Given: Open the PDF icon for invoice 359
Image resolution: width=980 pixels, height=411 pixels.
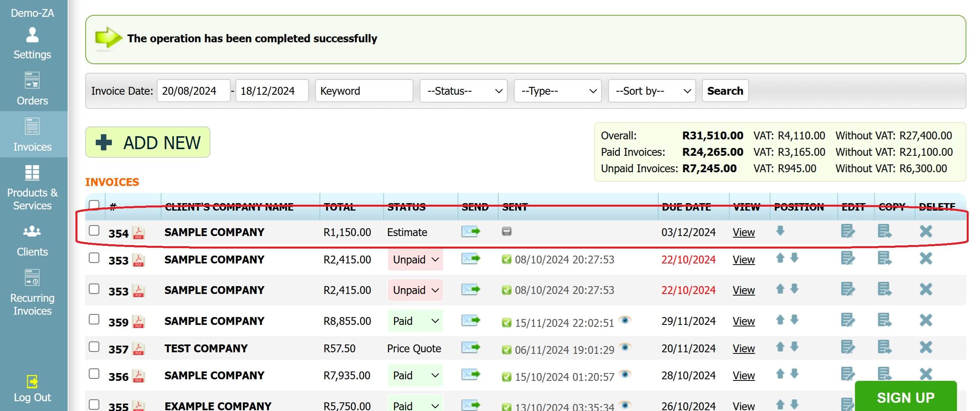Looking at the screenshot, I should [x=138, y=322].
